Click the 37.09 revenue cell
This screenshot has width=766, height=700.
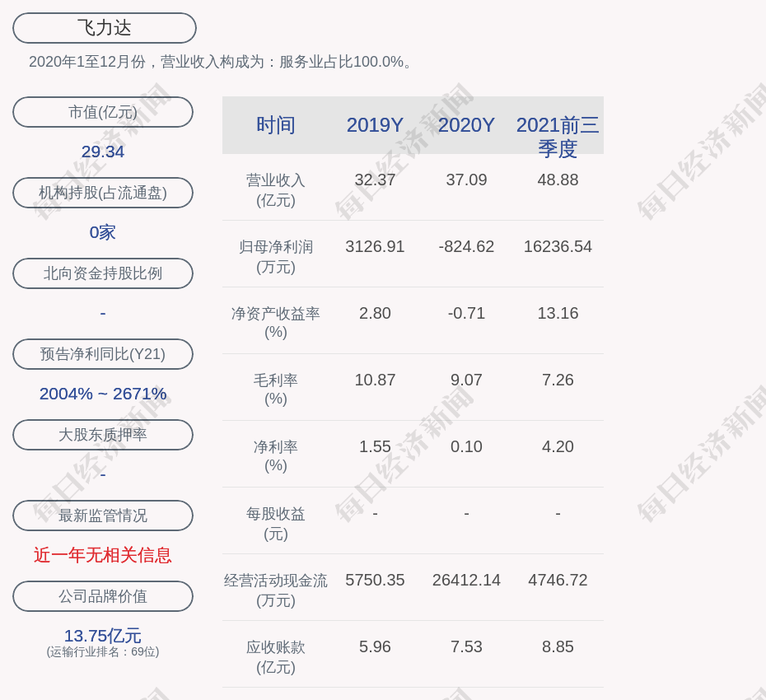tap(466, 180)
